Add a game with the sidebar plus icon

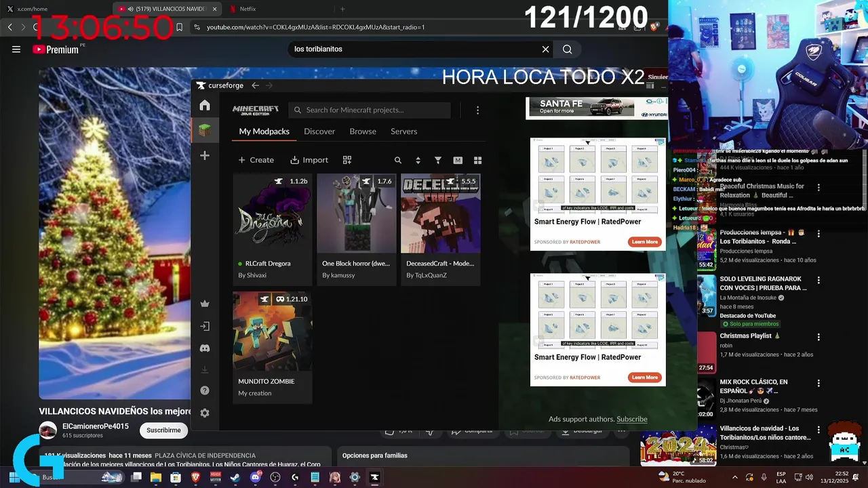point(205,155)
